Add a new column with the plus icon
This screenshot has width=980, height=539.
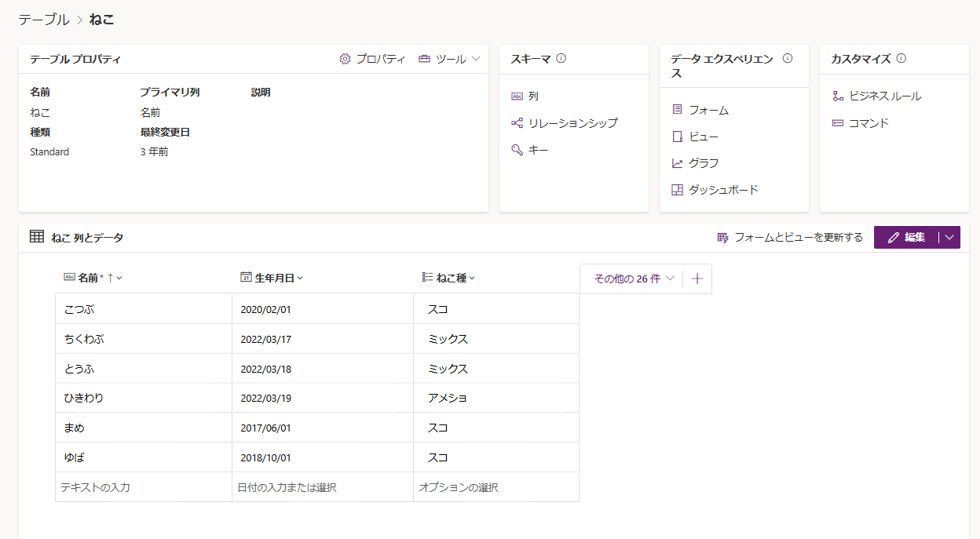pos(697,279)
